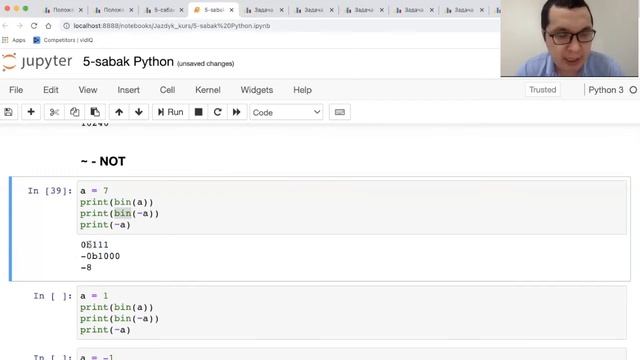Click the kernel idle indicator circle
The width and height of the screenshot is (640, 360).
click(x=633, y=90)
